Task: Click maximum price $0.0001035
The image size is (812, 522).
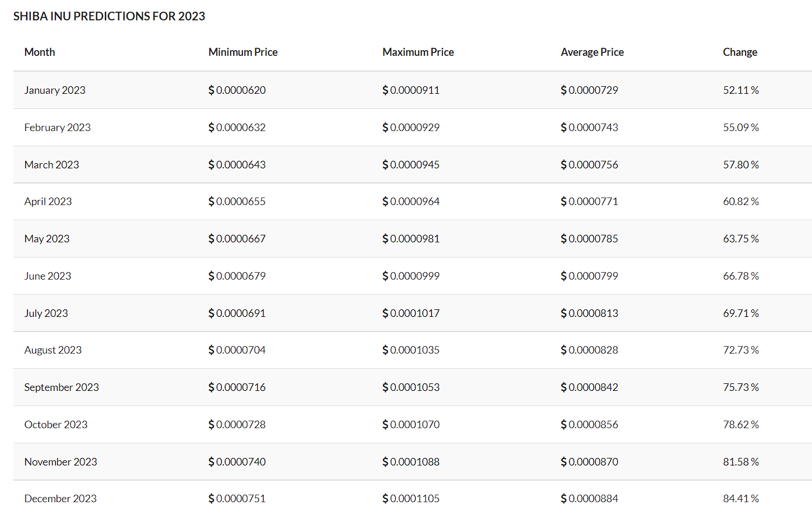Action: [x=411, y=350]
